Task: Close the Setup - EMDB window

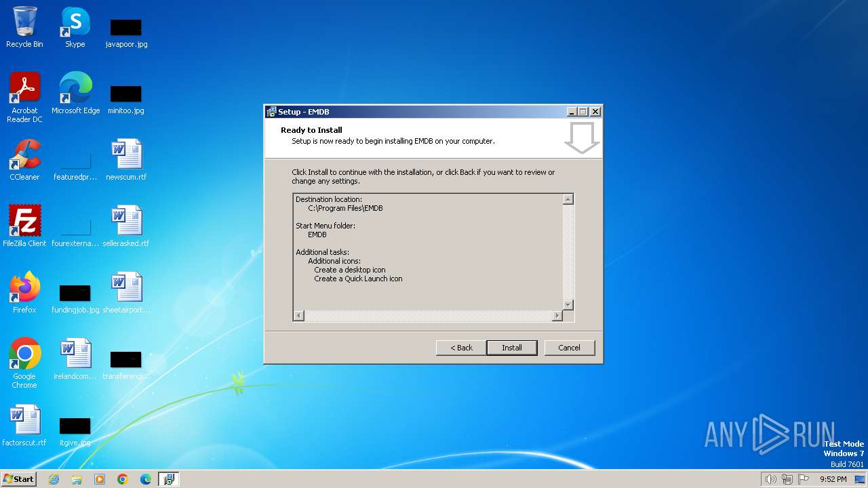Action: pyautogui.click(x=595, y=112)
